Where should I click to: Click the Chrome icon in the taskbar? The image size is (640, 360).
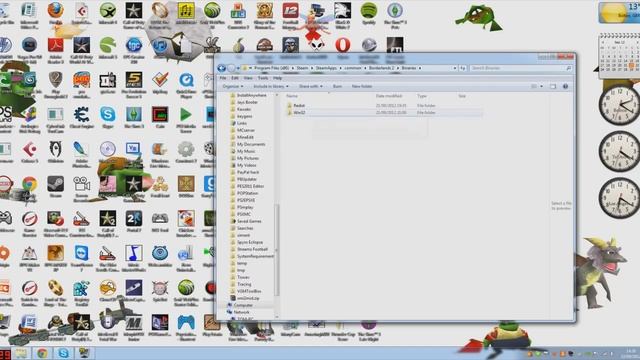42,353
